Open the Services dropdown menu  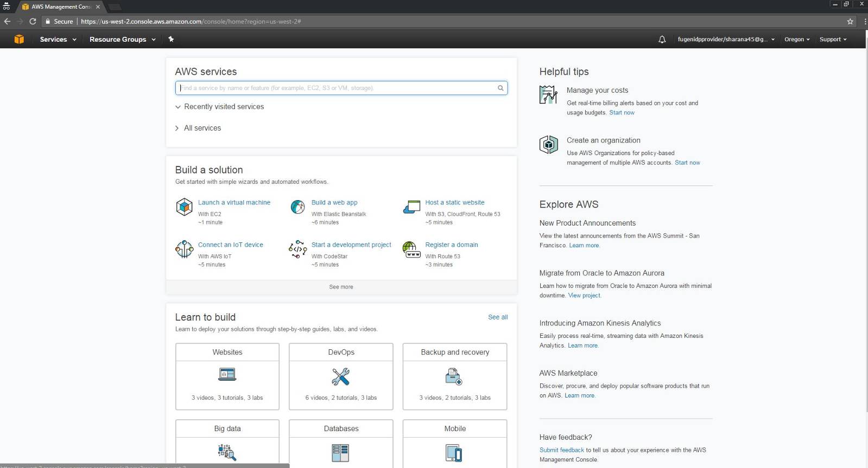pyautogui.click(x=58, y=40)
